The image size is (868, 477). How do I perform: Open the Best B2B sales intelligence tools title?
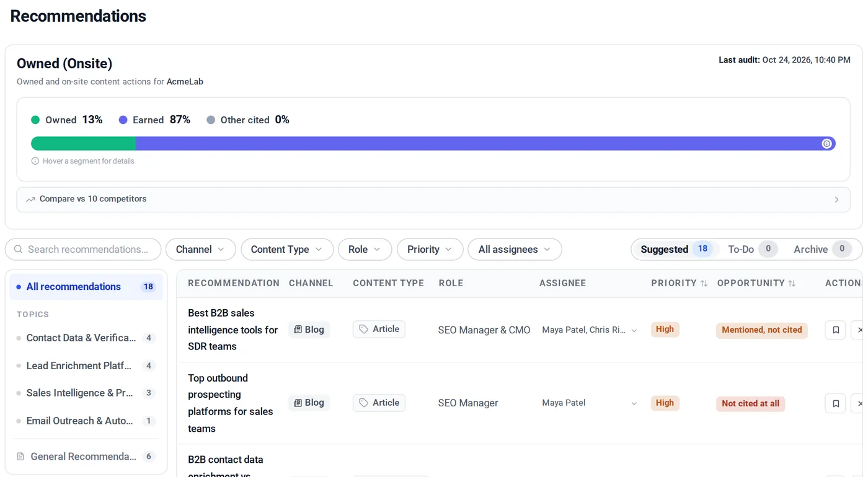(x=233, y=330)
